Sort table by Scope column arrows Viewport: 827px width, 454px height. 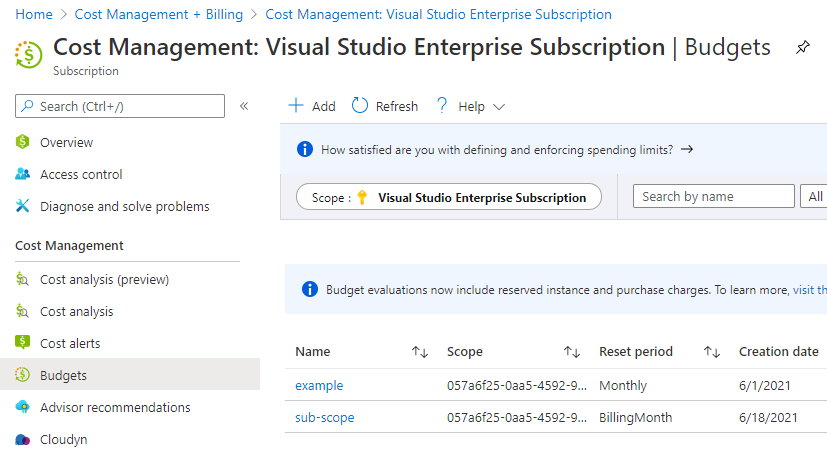click(x=572, y=352)
